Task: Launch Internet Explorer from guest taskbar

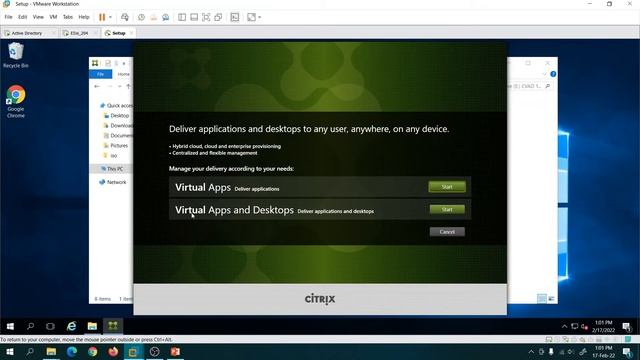Action: (x=71, y=326)
